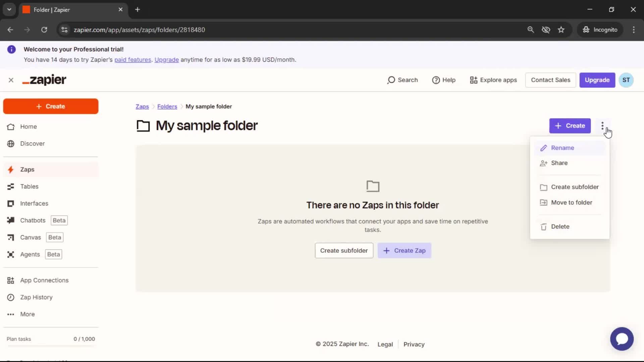
Task: Click the purple Upgrade button
Action: [597, 80]
